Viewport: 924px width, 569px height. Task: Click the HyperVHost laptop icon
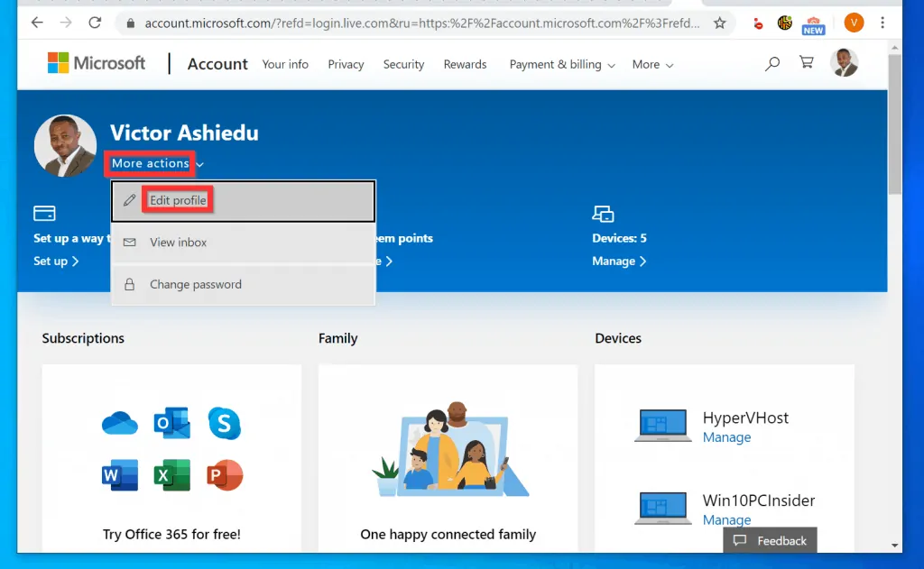click(662, 426)
